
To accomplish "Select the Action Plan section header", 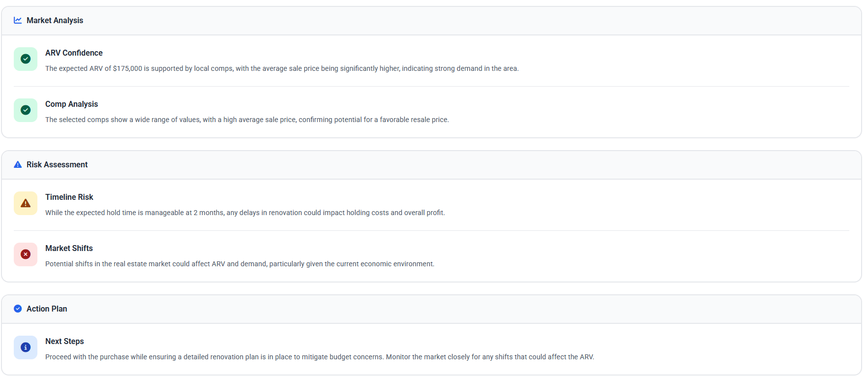I will pos(47,309).
